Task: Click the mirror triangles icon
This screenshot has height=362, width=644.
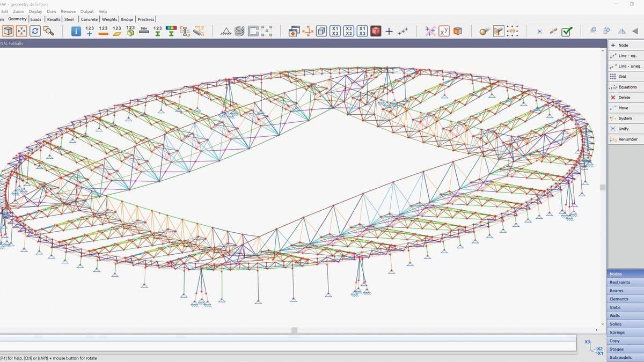Action: [x=621, y=31]
